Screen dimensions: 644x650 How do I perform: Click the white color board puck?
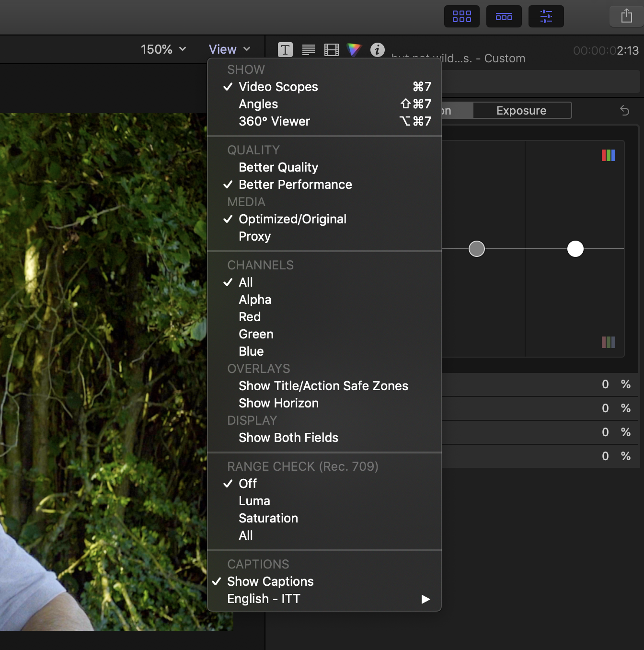575,249
